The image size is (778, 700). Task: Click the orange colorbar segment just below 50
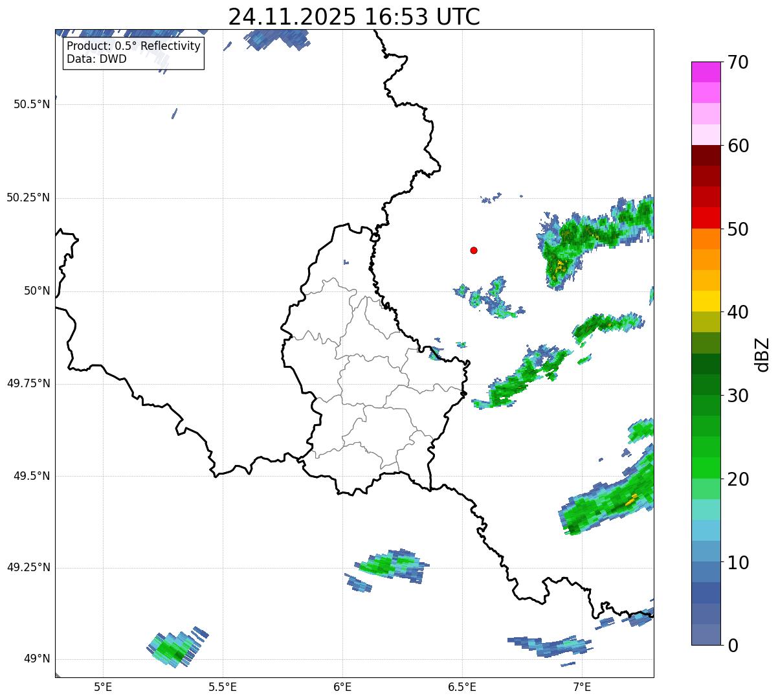pyautogui.click(x=706, y=239)
